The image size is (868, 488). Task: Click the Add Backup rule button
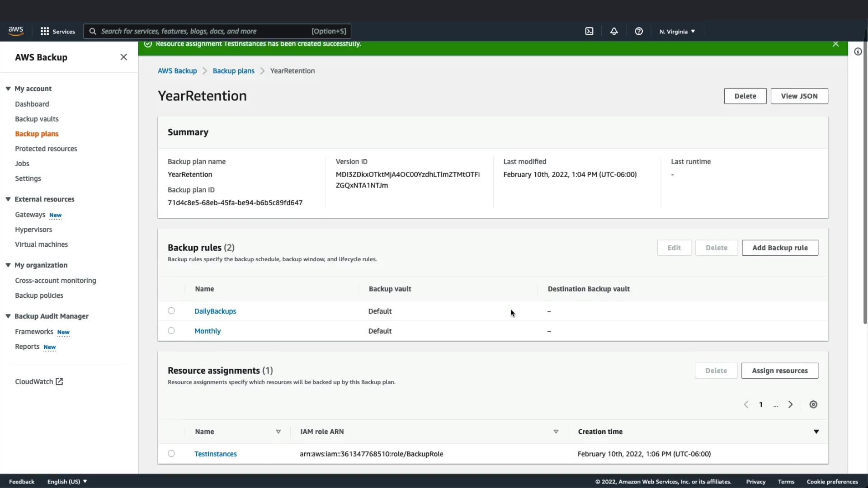780,248
